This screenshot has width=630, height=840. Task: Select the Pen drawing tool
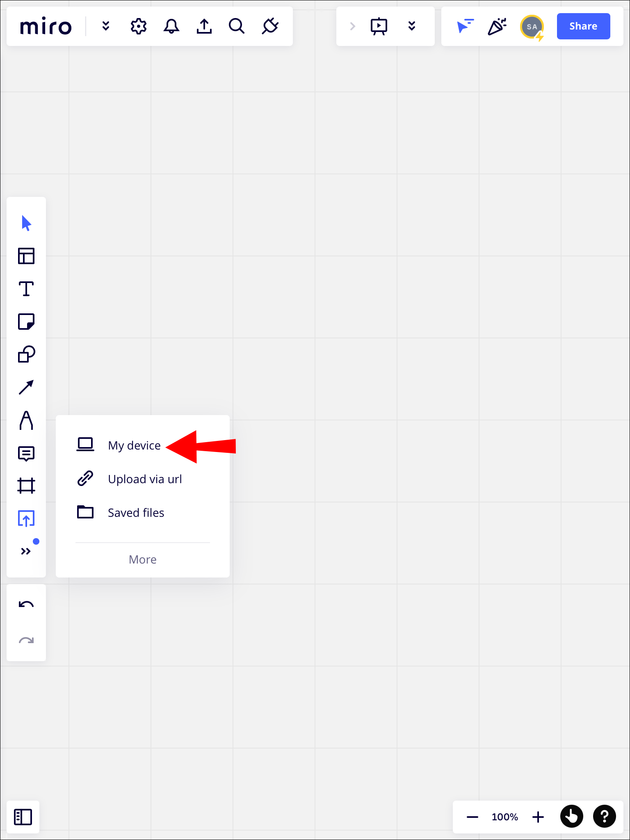pyautogui.click(x=26, y=420)
